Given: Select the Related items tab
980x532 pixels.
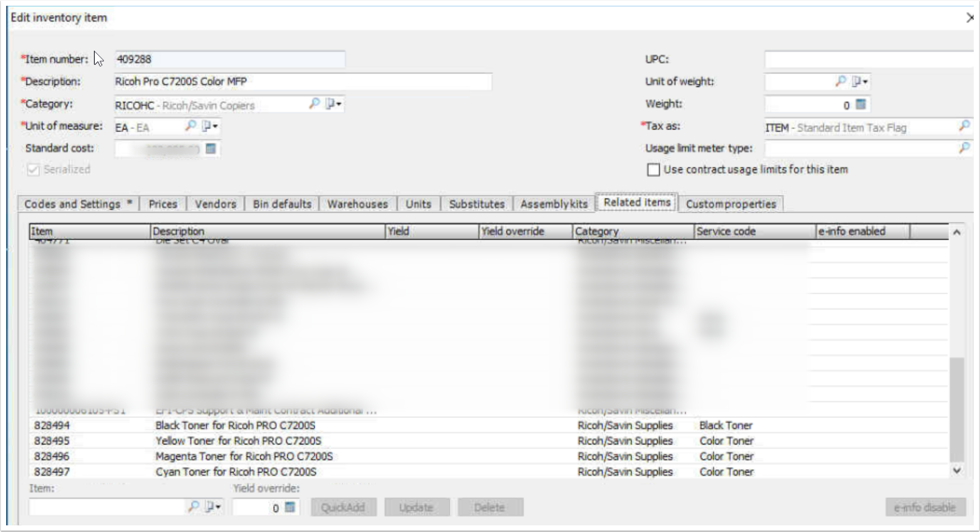Looking at the screenshot, I should [x=637, y=202].
